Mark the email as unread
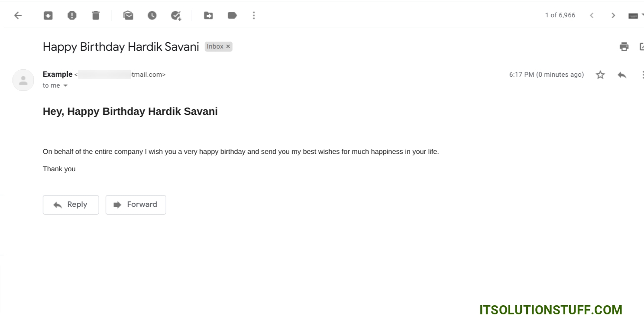644x323 pixels. point(128,16)
